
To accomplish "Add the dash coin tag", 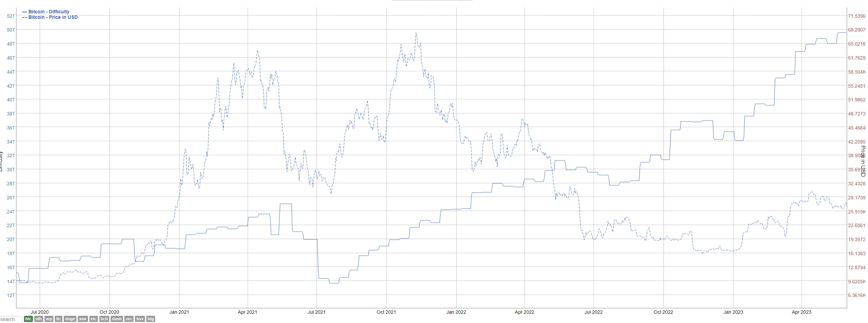I will click(x=117, y=319).
